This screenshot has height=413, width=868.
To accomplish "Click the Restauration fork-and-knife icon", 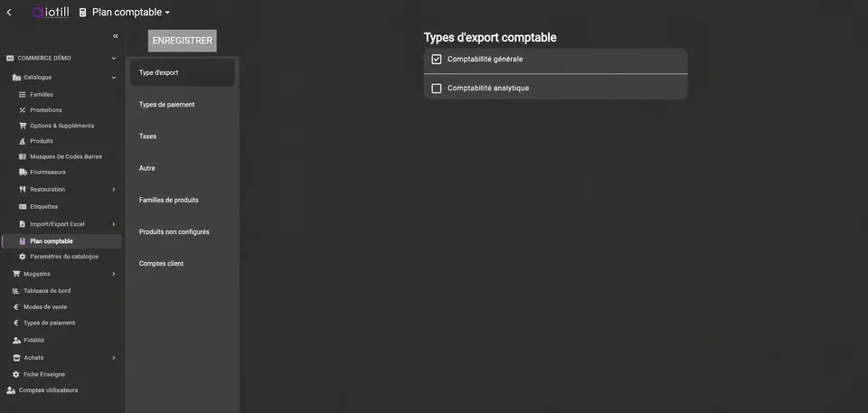I will point(23,190).
